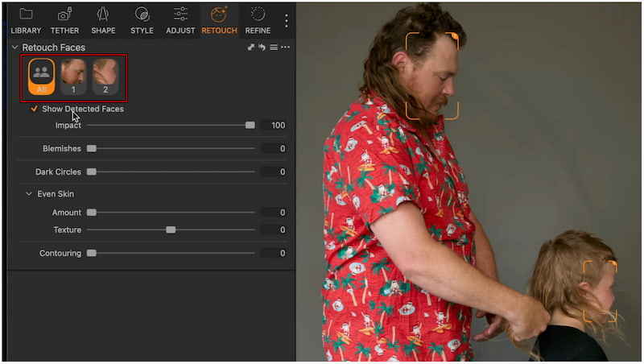Click the man's detected face frame
This screenshot has width=644, height=364.
(431, 77)
